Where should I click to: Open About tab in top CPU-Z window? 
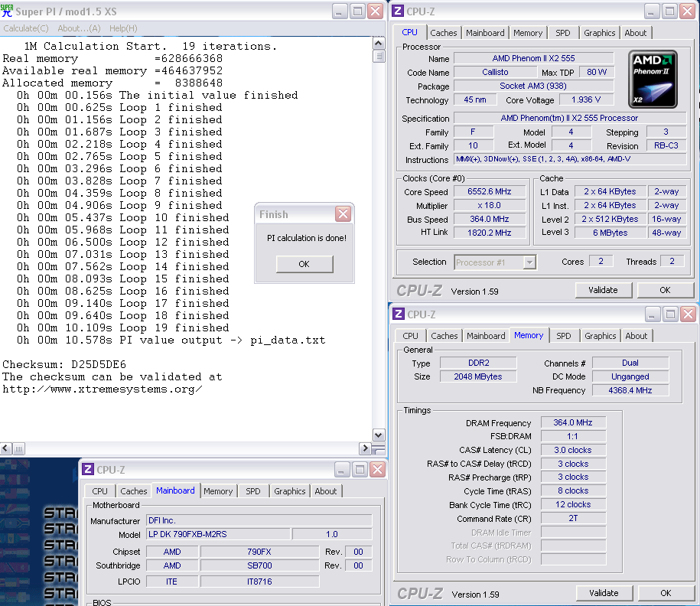coord(635,33)
